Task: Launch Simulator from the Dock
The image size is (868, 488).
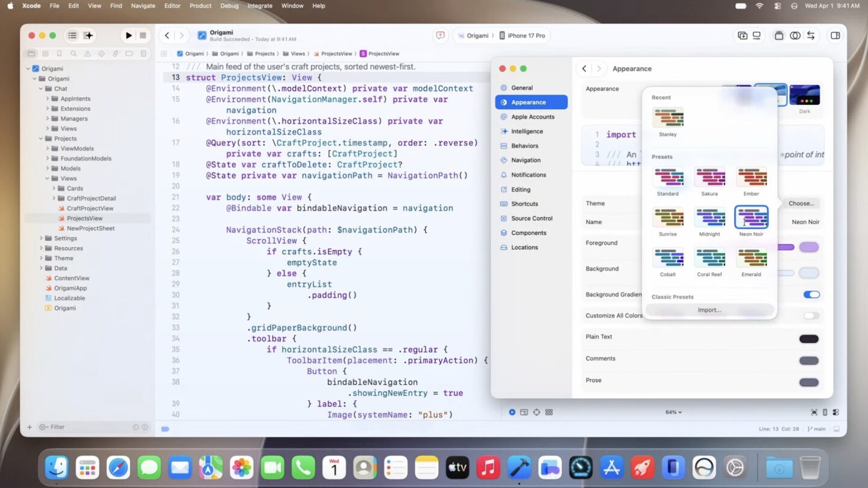Action: point(673,468)
